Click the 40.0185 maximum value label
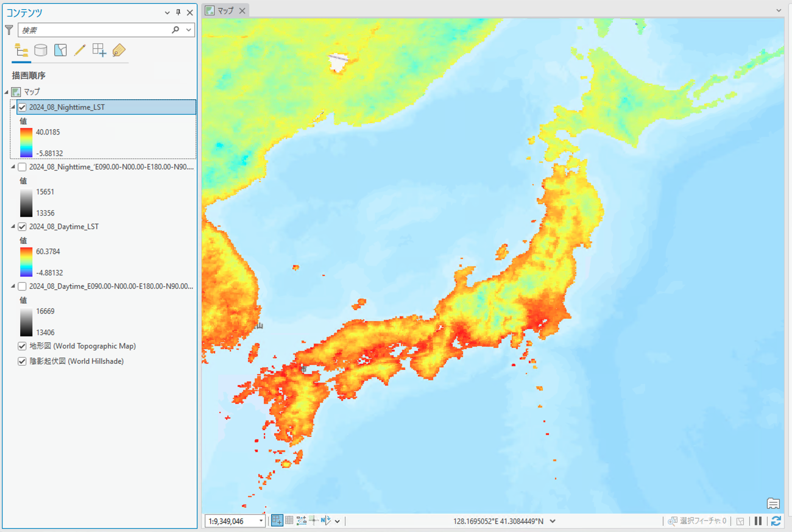This screenshot has height=532, width=792. [48, 132]
